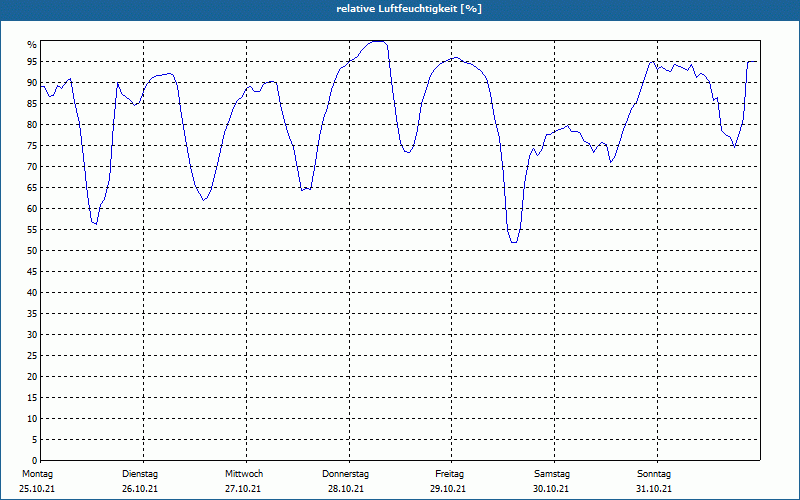
Task: Click the 'Freitag' day label
Action: click(x=449, y=474)
